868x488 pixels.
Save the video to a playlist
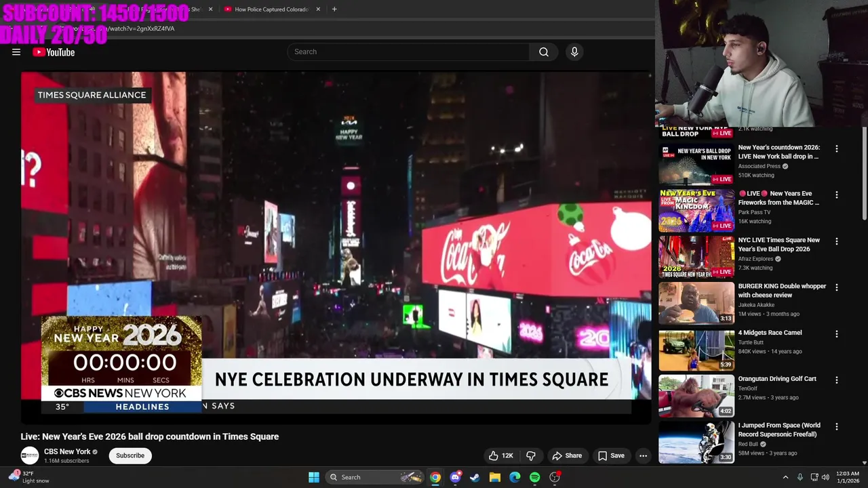tap(611, 455)
